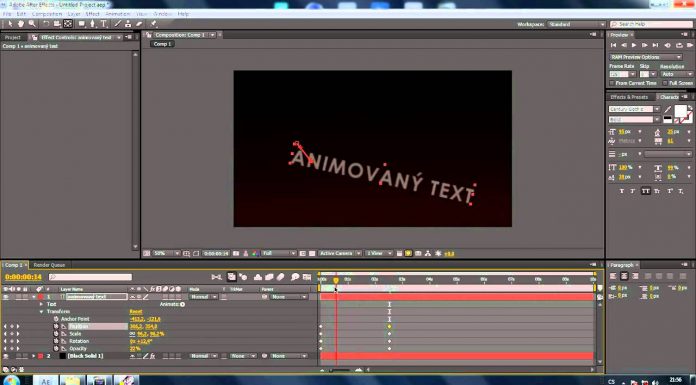The width and height of the screenshot is (696, 385).
Task: Toggle the Live Update timeline icon
Action: [x=231, y=277]
